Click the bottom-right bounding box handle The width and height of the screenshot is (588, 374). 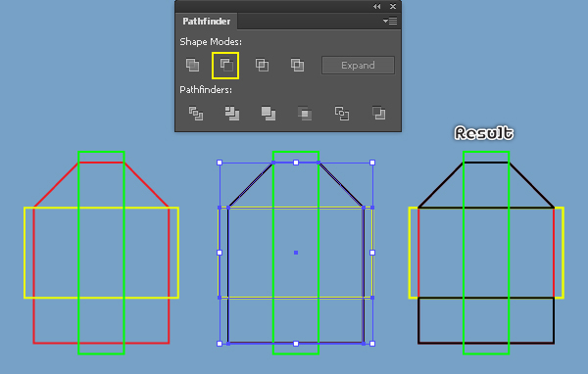click(372, 344)
